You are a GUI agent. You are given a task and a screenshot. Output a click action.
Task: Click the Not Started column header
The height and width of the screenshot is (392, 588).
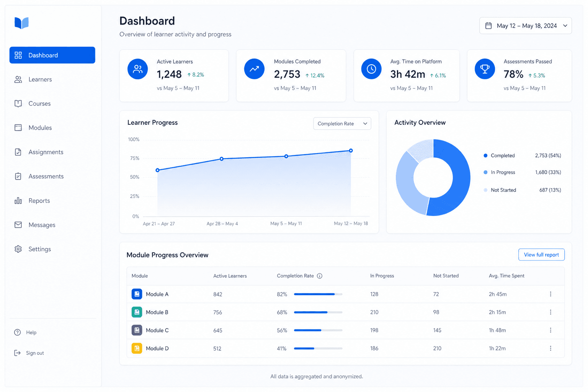(446, 276)
